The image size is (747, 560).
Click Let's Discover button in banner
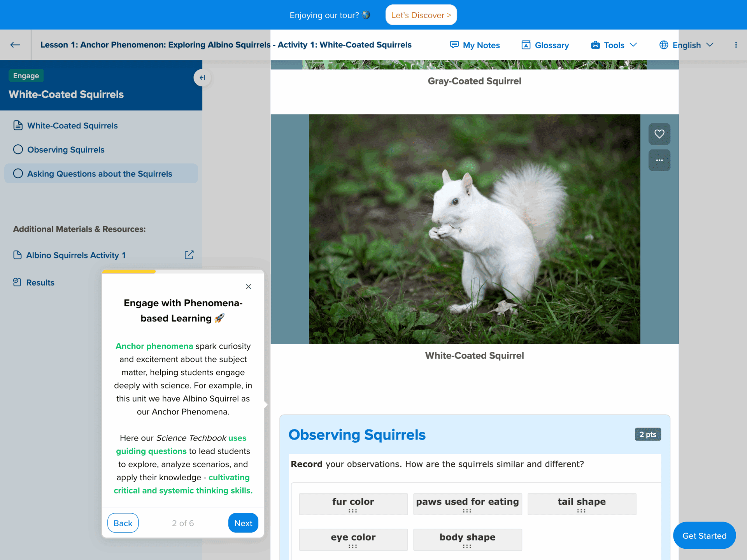421,15
